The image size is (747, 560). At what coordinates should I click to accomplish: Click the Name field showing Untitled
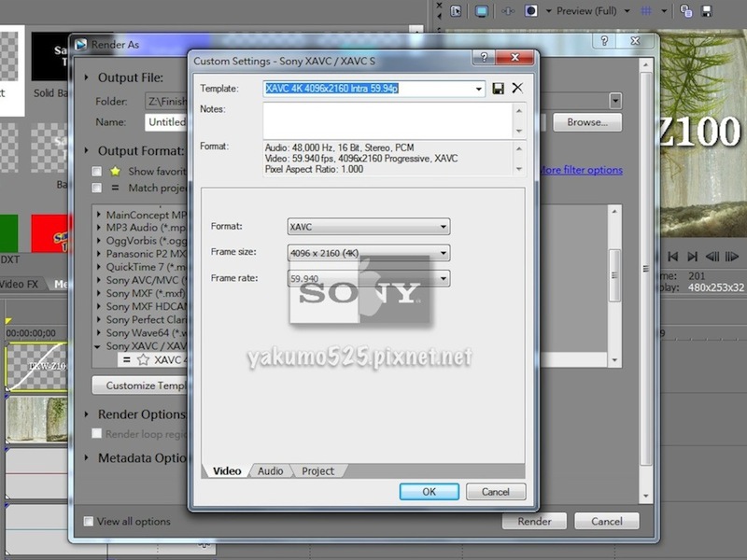tap(167, 122)
